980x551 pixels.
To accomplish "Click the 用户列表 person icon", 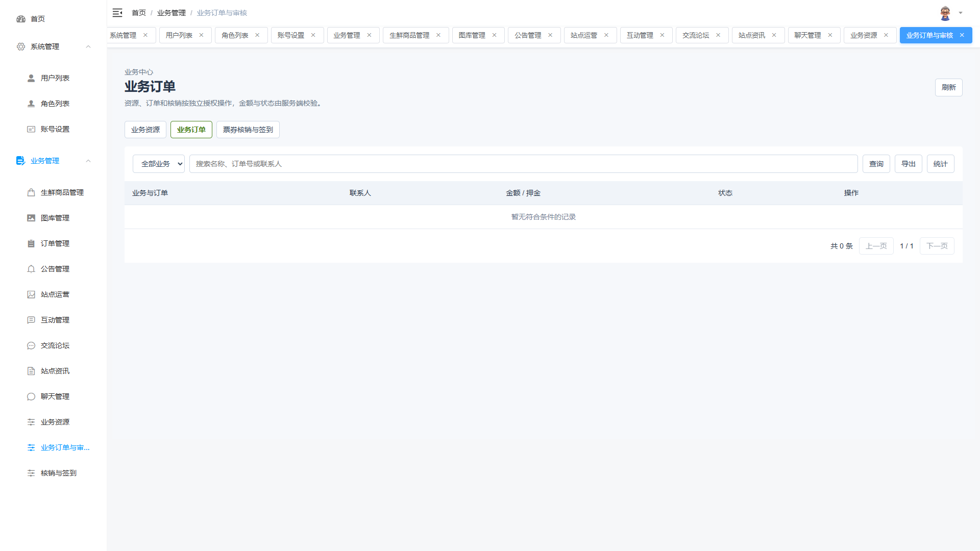I will pos(31,78).
